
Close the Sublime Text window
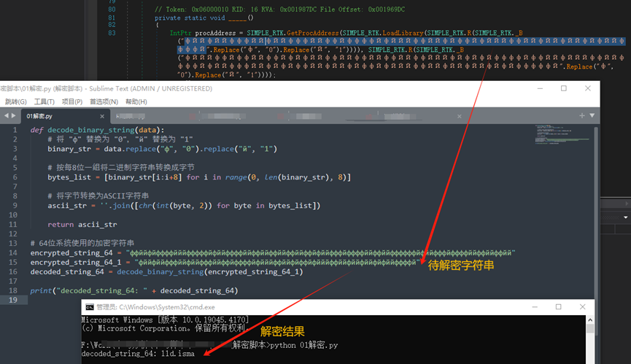pos(587,88)
